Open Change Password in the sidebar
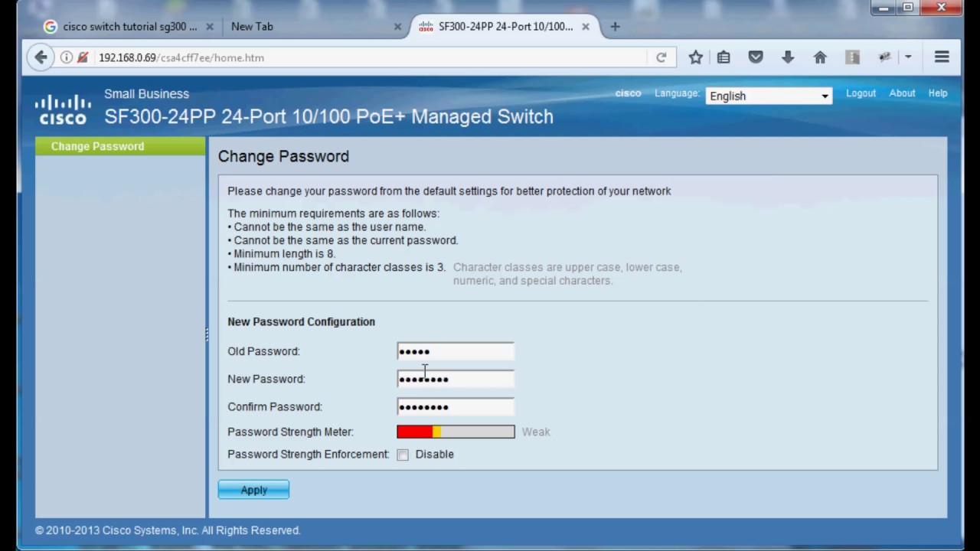The width and height of the screenshot is (980, 551). (x=120, y=146)
